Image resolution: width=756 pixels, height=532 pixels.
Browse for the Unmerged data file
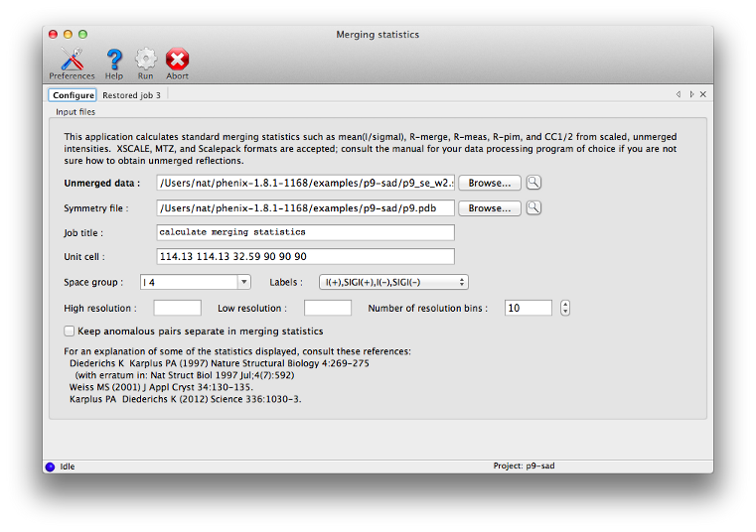(x=489, y=183)
